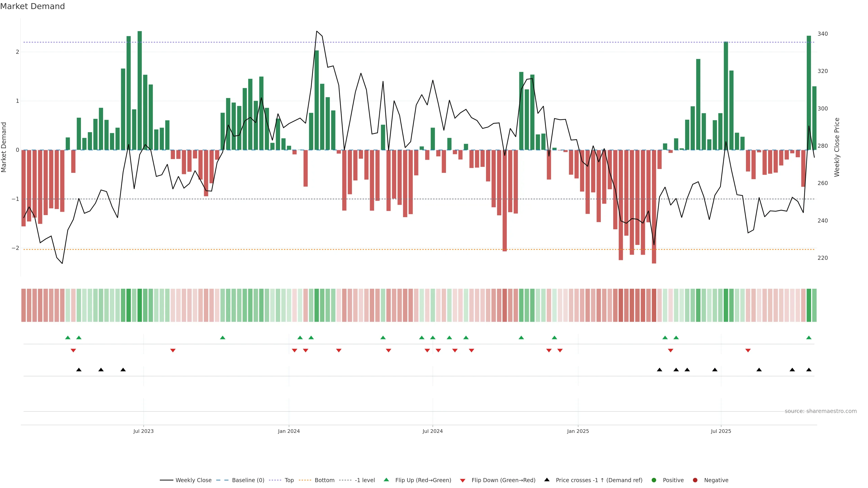Click the last green Flip Up marker
The image size is (868, 488).
click(x=809, y=338)
